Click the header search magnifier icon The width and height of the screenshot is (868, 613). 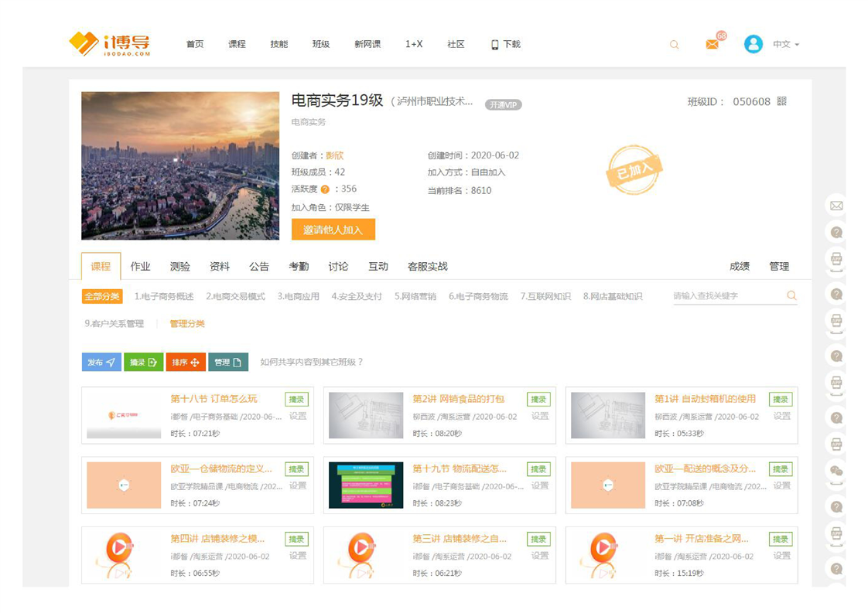click(x=674, y=45)
